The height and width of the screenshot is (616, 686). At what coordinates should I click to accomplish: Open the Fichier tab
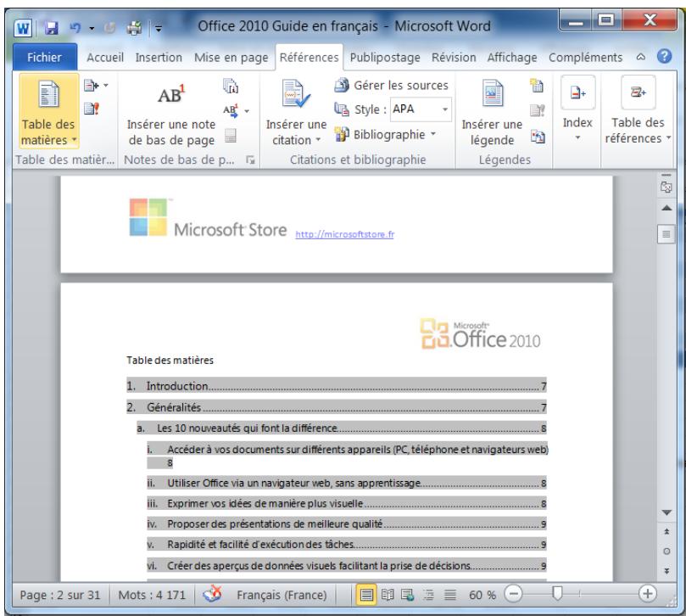click(x=44, y=58)
